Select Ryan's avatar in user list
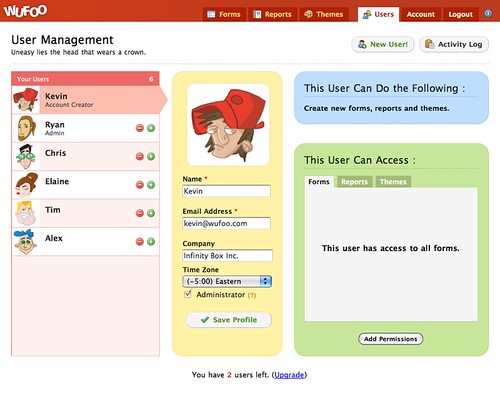The image size is (500, 393). coord(26,128)
